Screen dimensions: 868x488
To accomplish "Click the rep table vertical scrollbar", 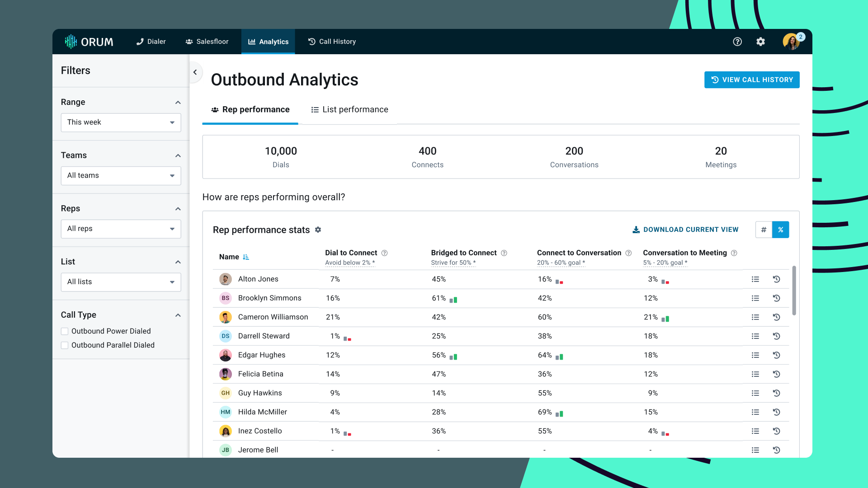I will point(794,290).
